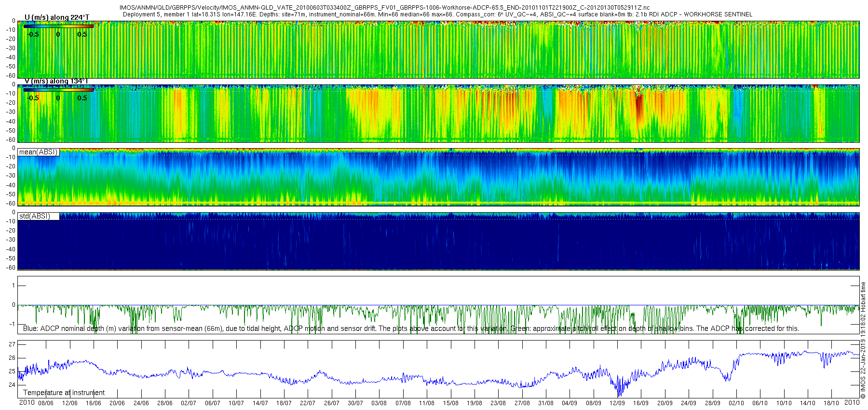The height and width of the screenshot is (410, 868).
Task: Click the 'U (m/s) along 224°T' title
Action: (x=57, y=17)
